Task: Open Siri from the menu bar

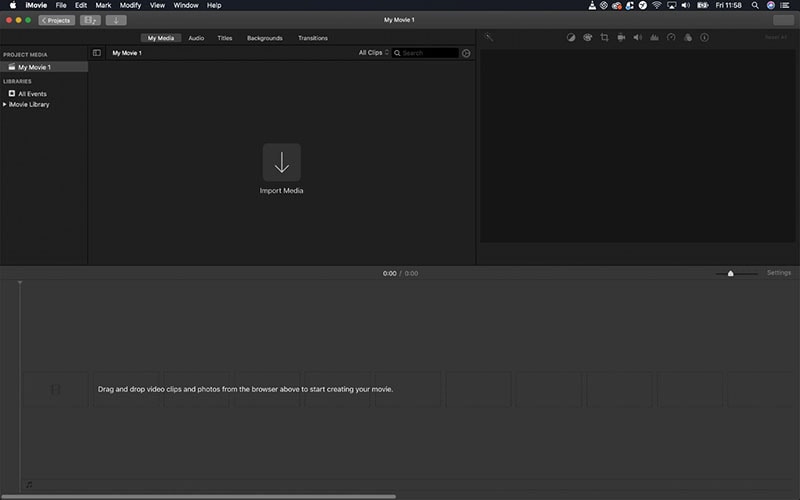Action: [x=771, y=5]
